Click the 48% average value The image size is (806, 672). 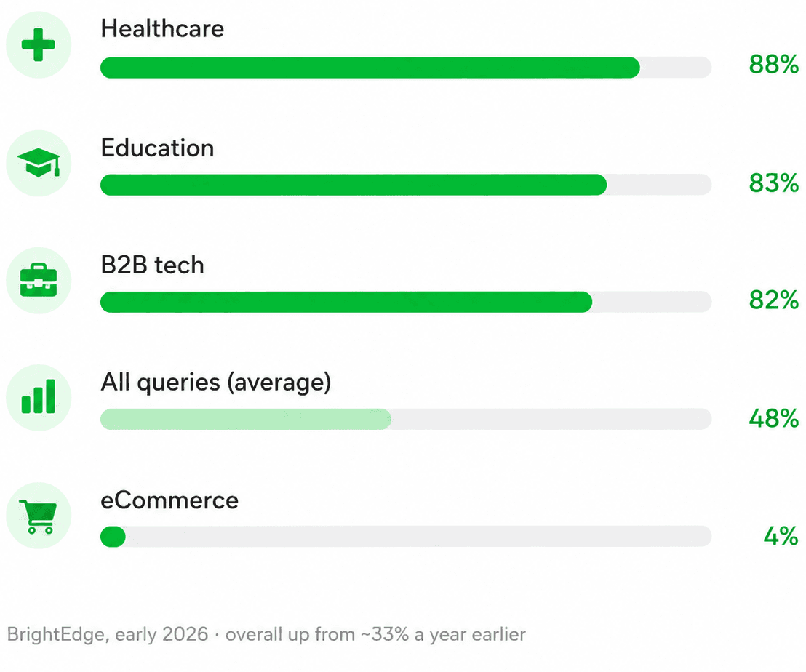click(773, 418)
